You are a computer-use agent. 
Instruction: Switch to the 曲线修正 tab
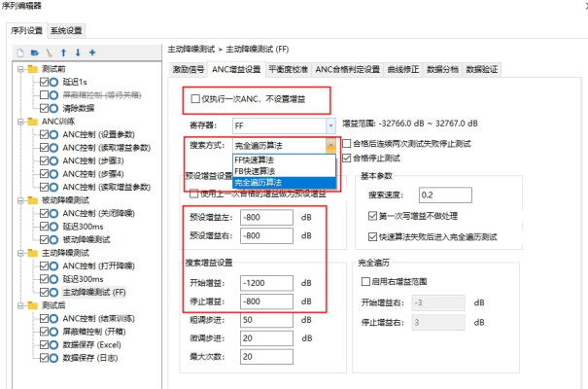pos(403,69)
